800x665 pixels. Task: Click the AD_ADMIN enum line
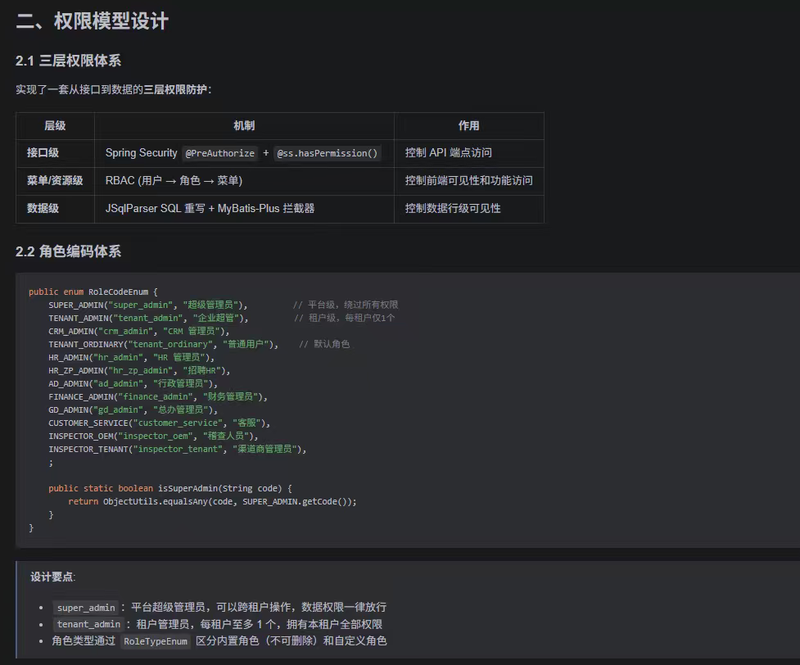click(133, 384)
